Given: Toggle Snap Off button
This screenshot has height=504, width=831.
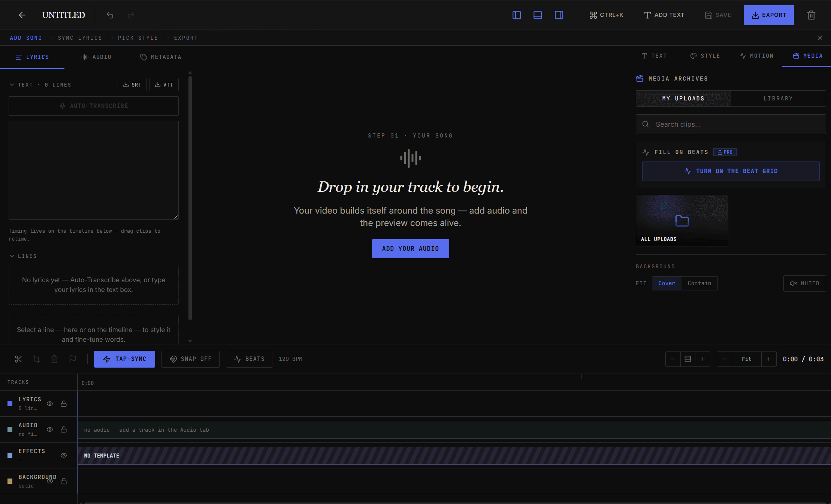Looking at the screenshot, I should [190, 359].
